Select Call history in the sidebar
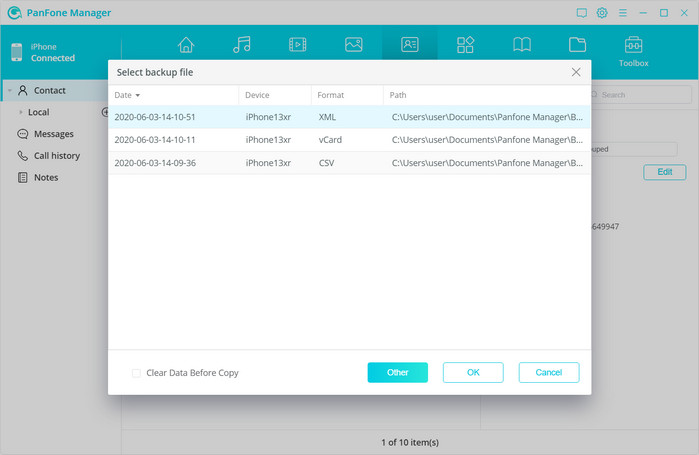Viewport: 699px width, 455px height. click(56, 156)
